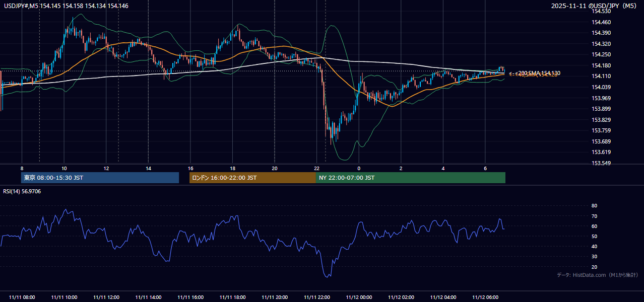Click hour label 8 under price chart
The width and height of the screenshot is (644, 302).
click(22, 168)
